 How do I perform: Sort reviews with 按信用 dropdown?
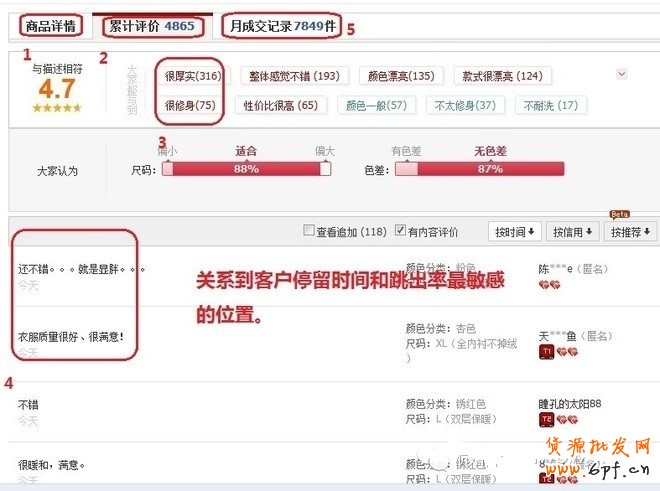(x=572, y=232)
